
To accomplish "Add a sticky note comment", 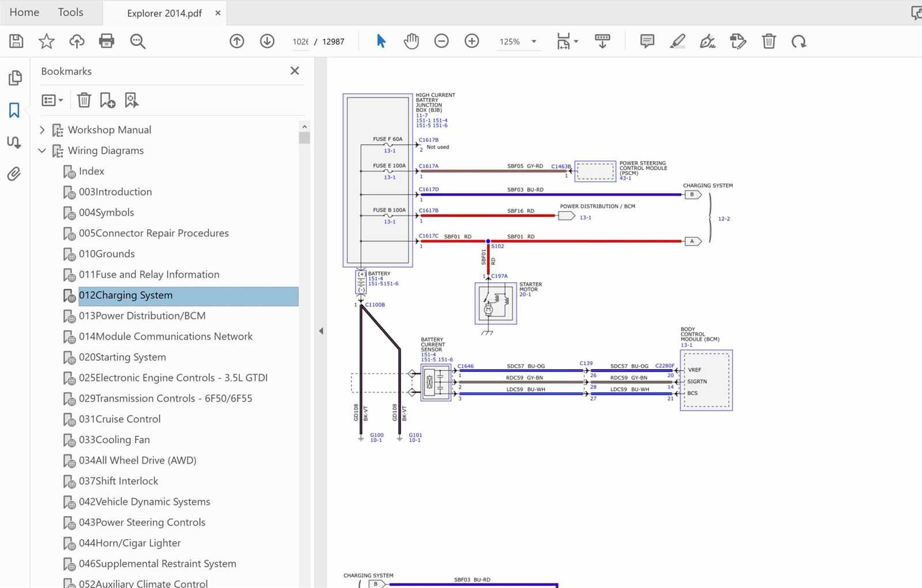I will (647, 41).
